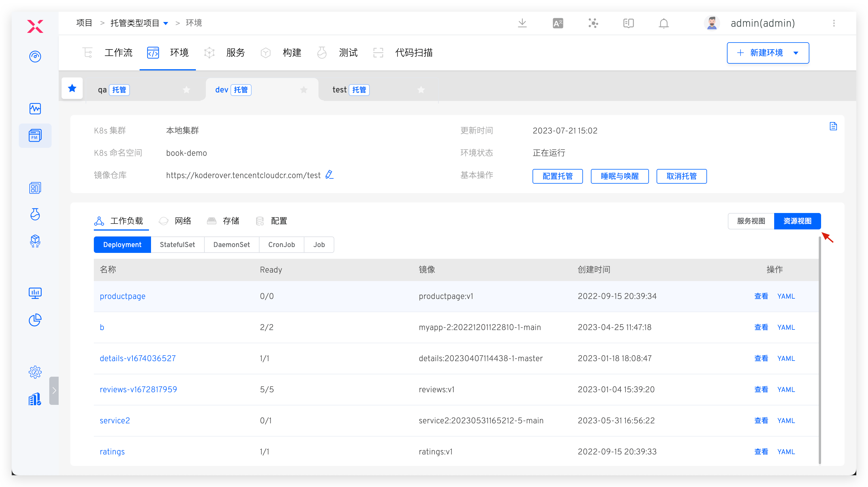868x487 pixels.
Task: Expand the collapsed sidebar chevron
Action: coord(54,390)
